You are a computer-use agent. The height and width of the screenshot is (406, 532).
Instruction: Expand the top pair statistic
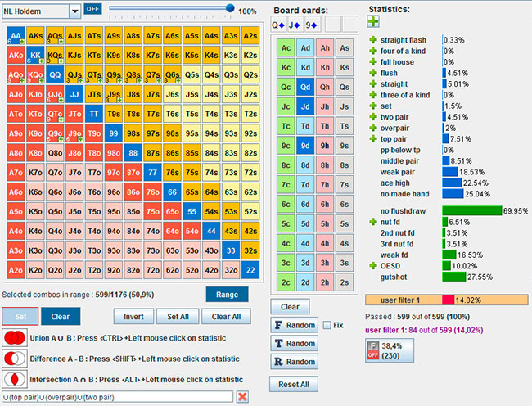click(x=373, y=139)
